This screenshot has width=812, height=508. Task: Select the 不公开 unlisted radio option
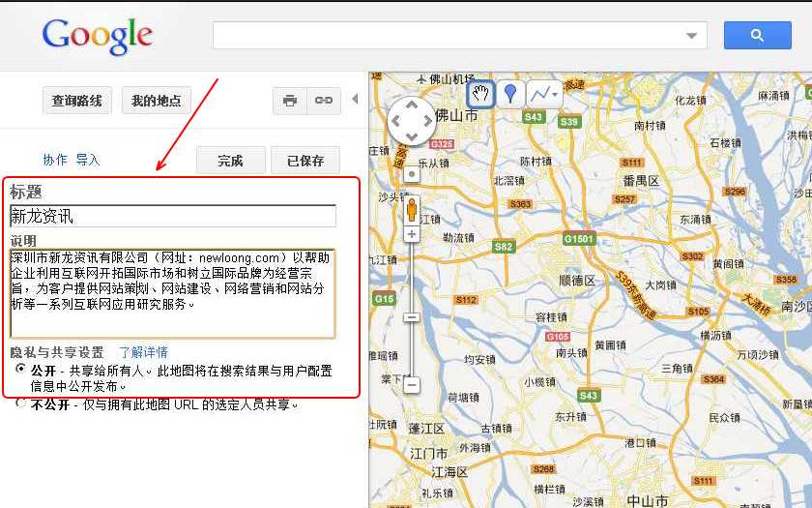pyautogui.click(x=20, y=403)
